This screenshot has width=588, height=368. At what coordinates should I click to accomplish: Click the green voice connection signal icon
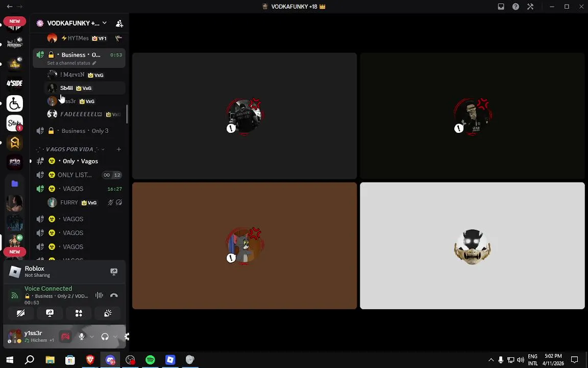15,295
